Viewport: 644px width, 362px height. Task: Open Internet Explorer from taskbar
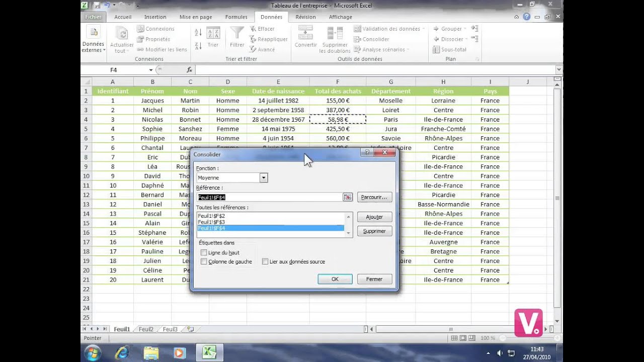point(122,353)
